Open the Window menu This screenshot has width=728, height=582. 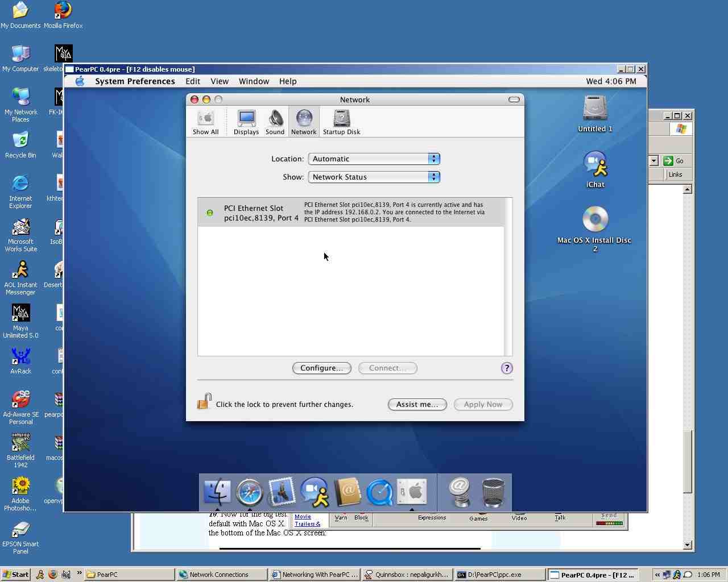click(254, 81)
